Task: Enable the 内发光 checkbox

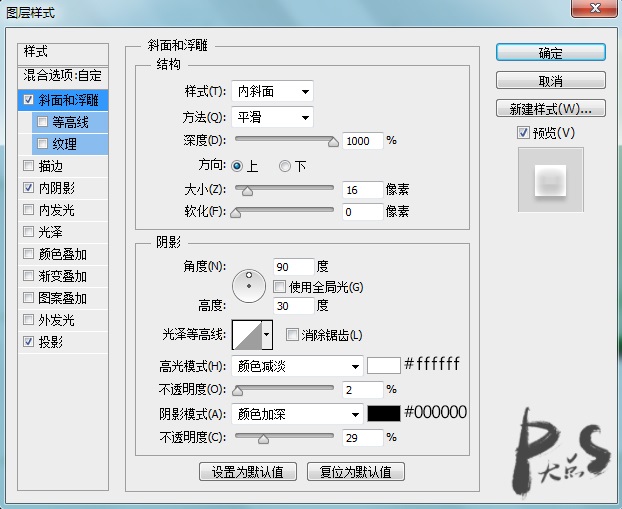Action: pyautogui.click(x=28, y=209)
